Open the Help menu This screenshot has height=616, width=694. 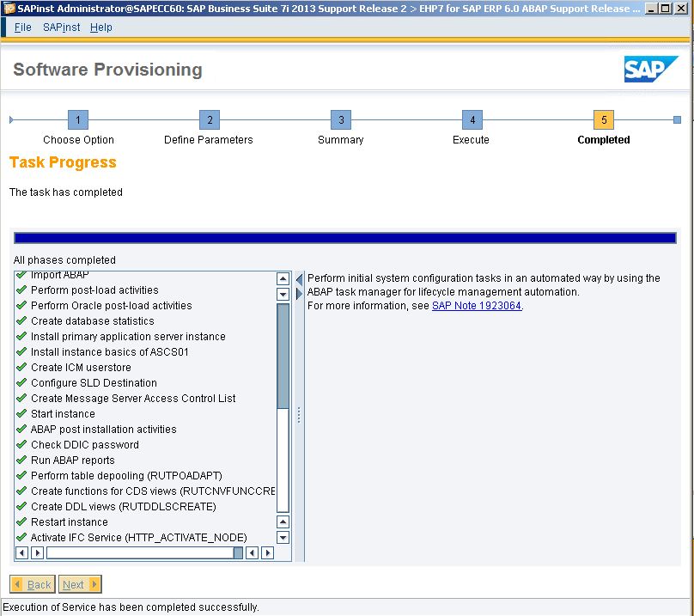[x=100, y=27]
